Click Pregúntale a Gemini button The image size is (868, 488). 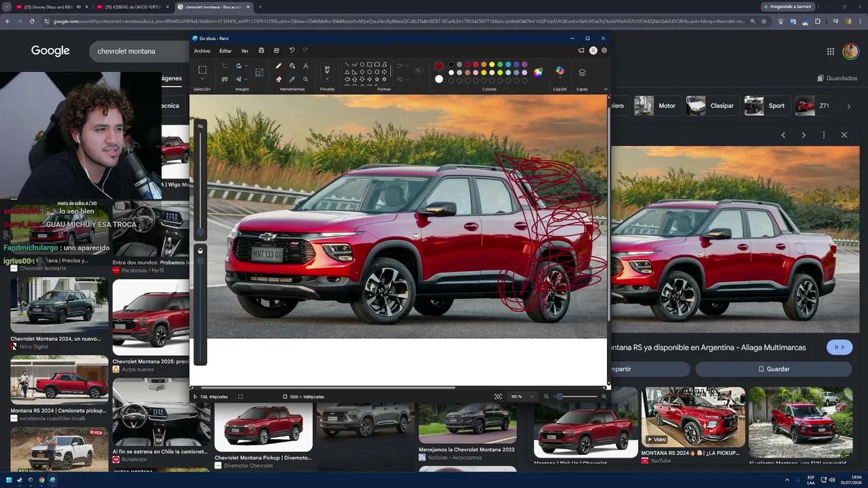[787, 7]
